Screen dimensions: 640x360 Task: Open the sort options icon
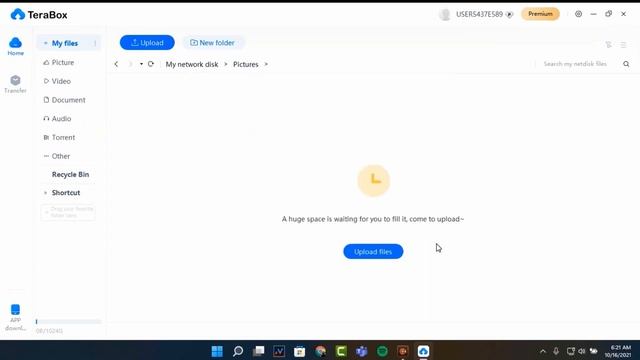609,44
